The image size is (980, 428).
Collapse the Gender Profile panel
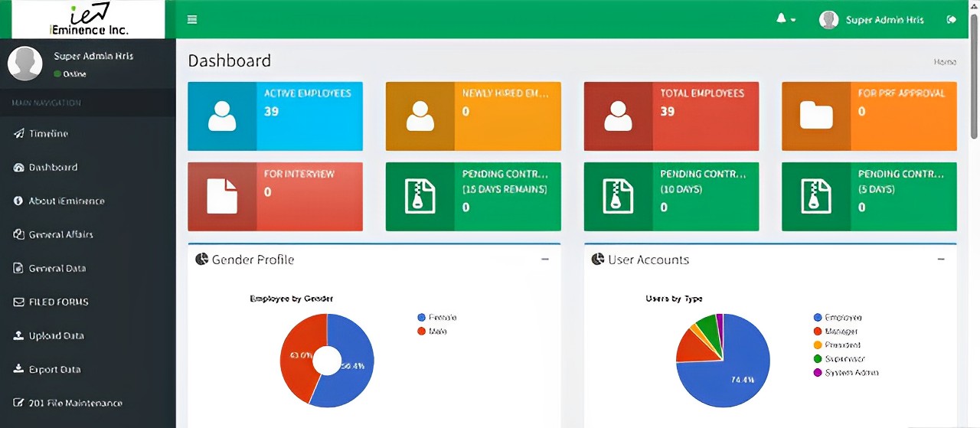[x=545, y=260]
